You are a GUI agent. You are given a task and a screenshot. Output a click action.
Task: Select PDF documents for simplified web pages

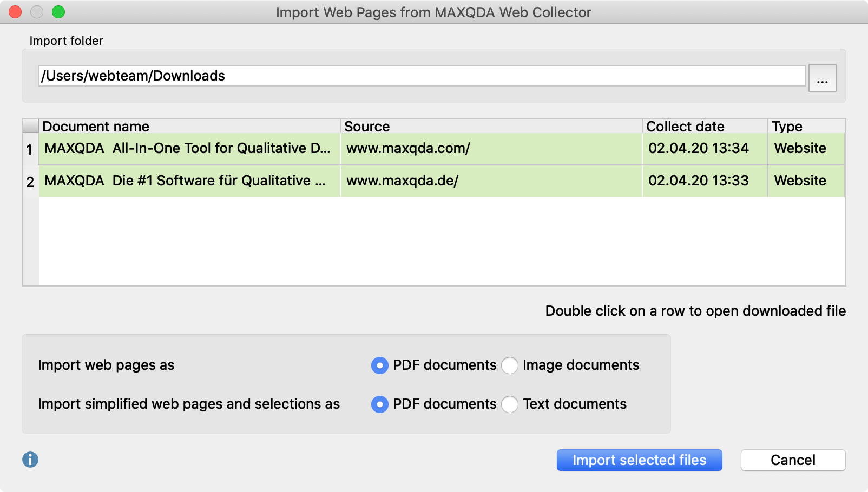380,404
